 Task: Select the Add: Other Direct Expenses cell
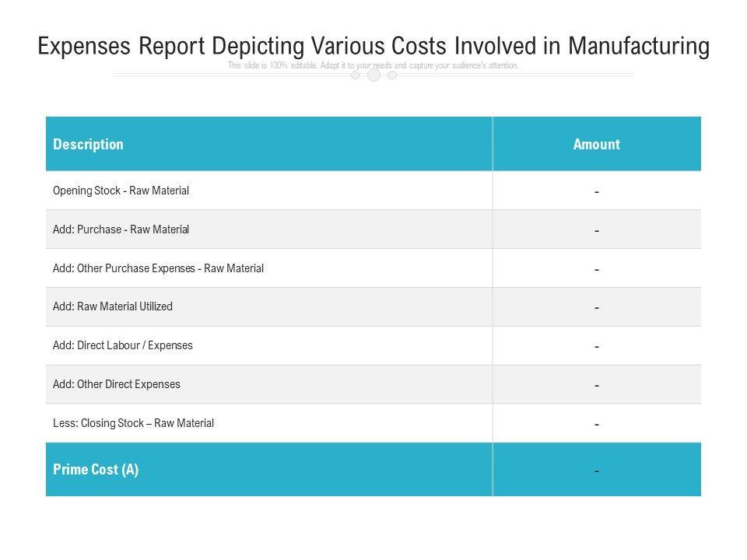pos(117,384)
